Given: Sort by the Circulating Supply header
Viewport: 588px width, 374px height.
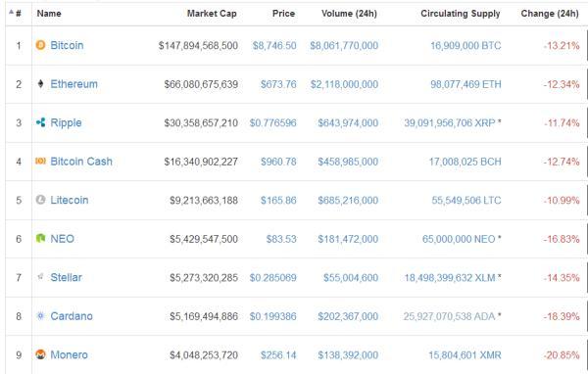Looking at the screenshot, I should click(461, 14).
